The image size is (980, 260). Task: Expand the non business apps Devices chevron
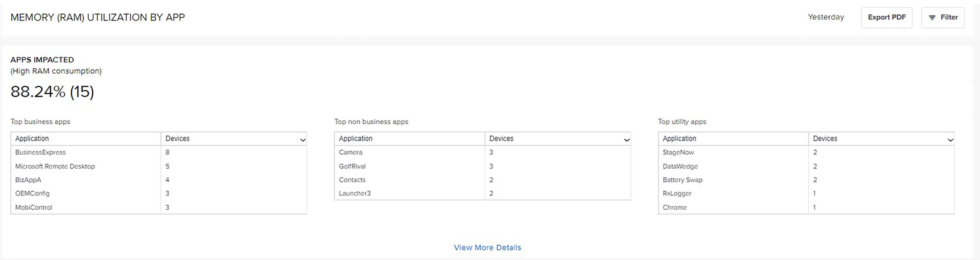[627, 140]
